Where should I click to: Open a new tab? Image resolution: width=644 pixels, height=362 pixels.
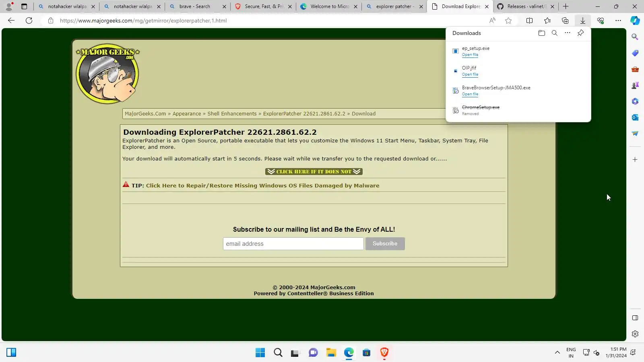point(566,6)
